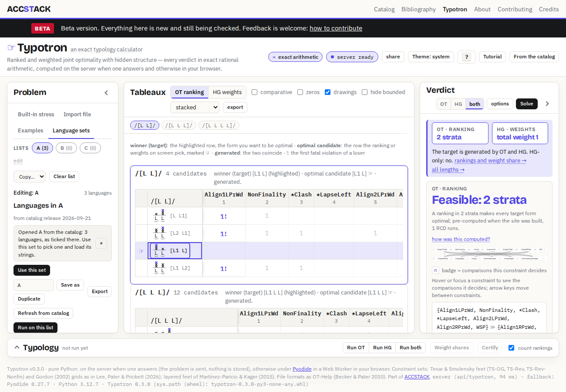Click the stress grid drawing for [L2 L1]

tap(160, 233)
